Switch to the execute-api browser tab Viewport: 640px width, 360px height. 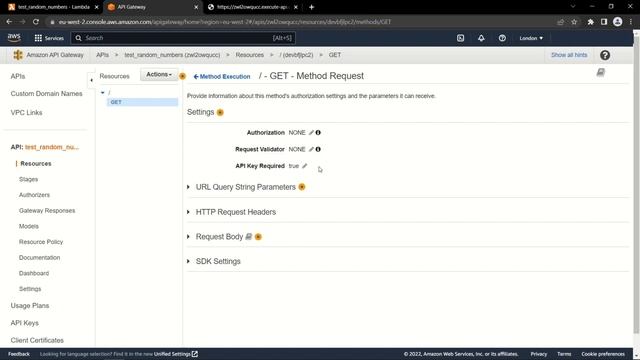[253, 7]
